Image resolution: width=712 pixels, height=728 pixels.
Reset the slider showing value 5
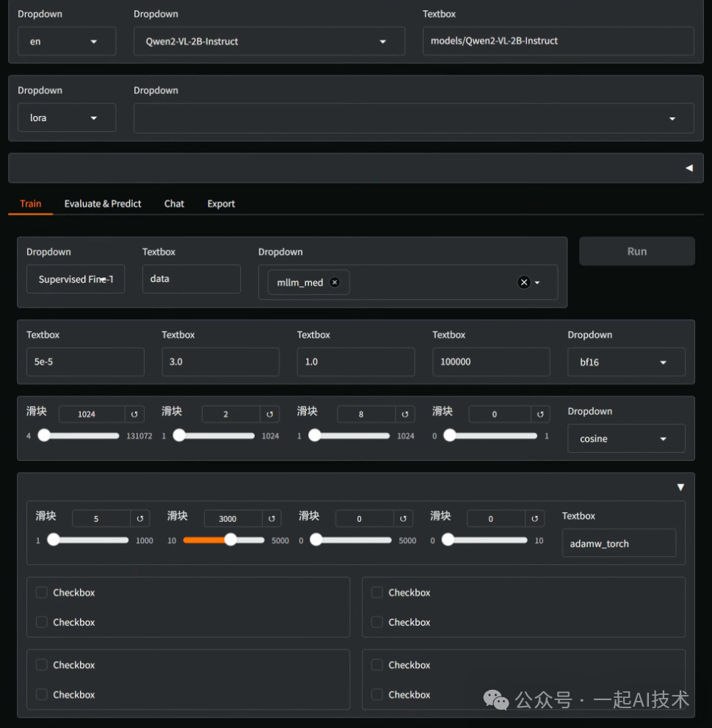139,519
